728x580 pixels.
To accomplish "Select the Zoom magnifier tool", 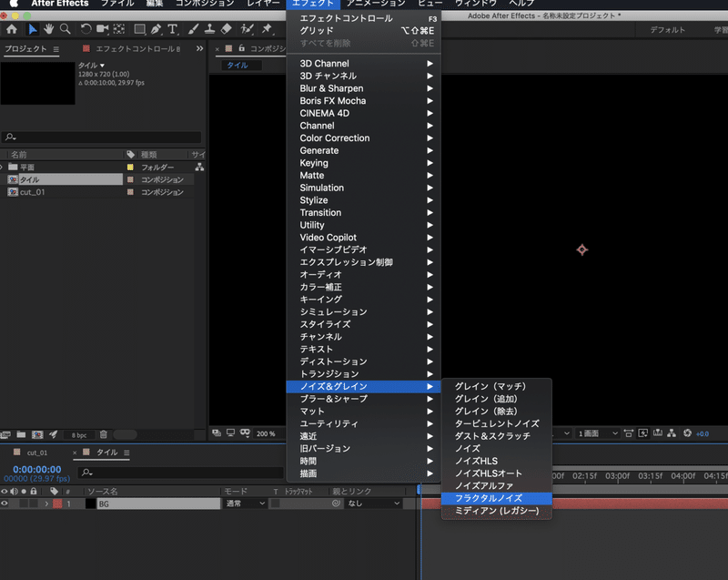I will click(x=66, y=29).
